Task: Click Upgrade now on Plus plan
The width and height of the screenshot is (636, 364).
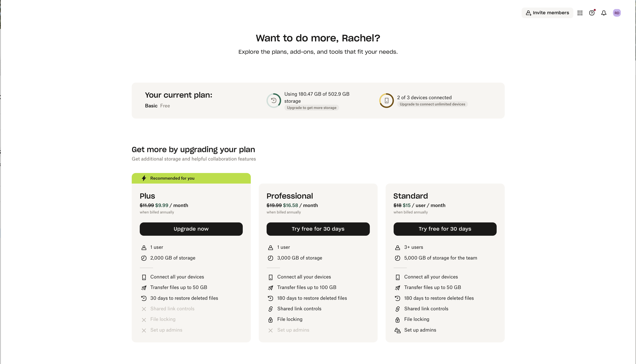Action: 191,229
